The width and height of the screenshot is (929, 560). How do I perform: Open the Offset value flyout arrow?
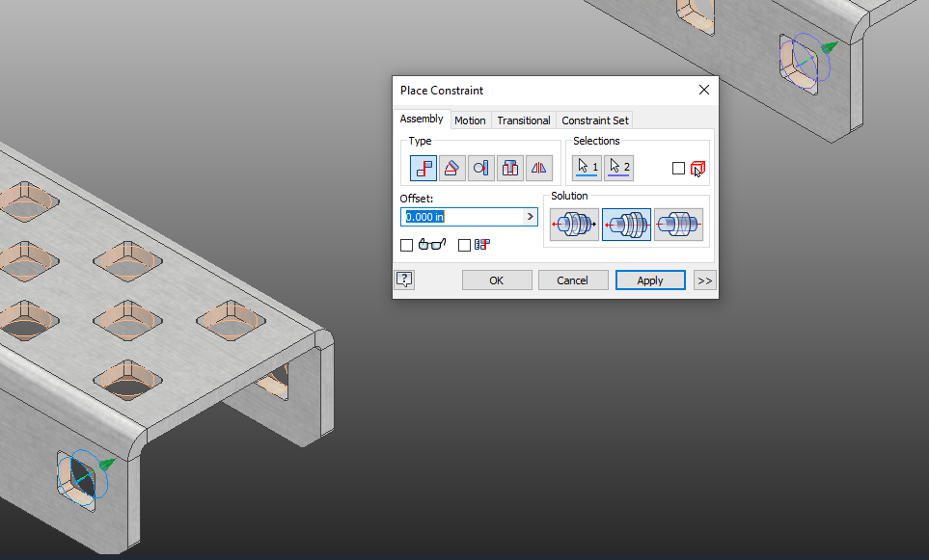531,217
